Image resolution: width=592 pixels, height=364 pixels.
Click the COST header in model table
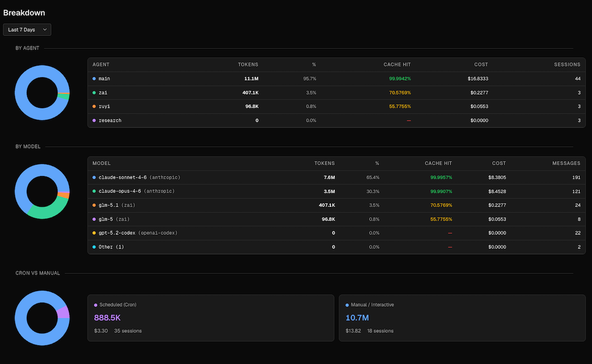pos(499,163)
